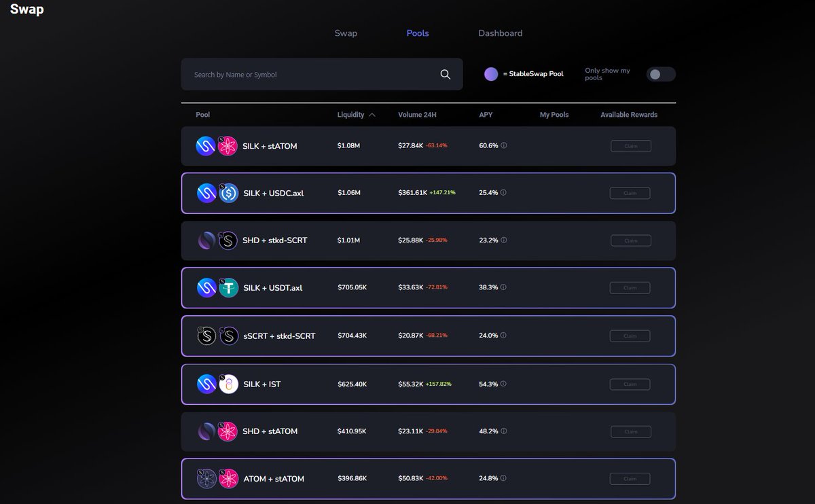Claim rewards for SHD + stkd-SCRT pool
Image resolution: width=815 pixels, height=504 pixels.
tap(631, 240)
